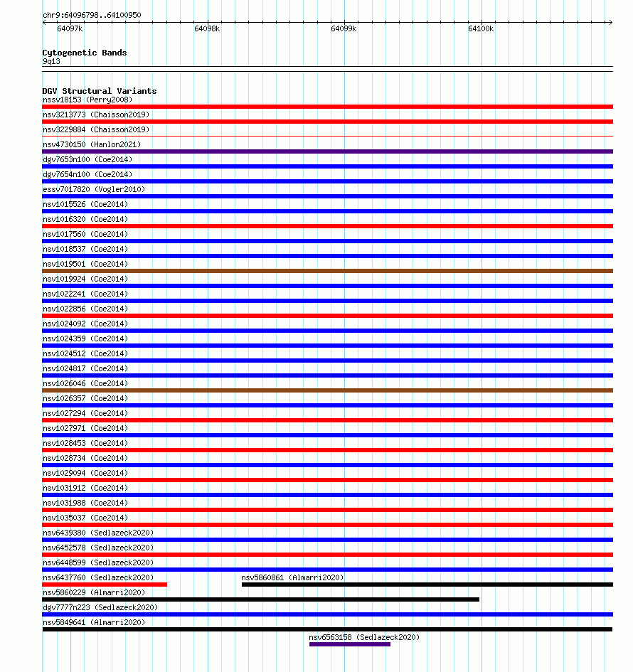The height and width of the screenshot is (672, 633).
Task: Select the nsv1022241 (Coe2014) label
Action: coord(85,294)
